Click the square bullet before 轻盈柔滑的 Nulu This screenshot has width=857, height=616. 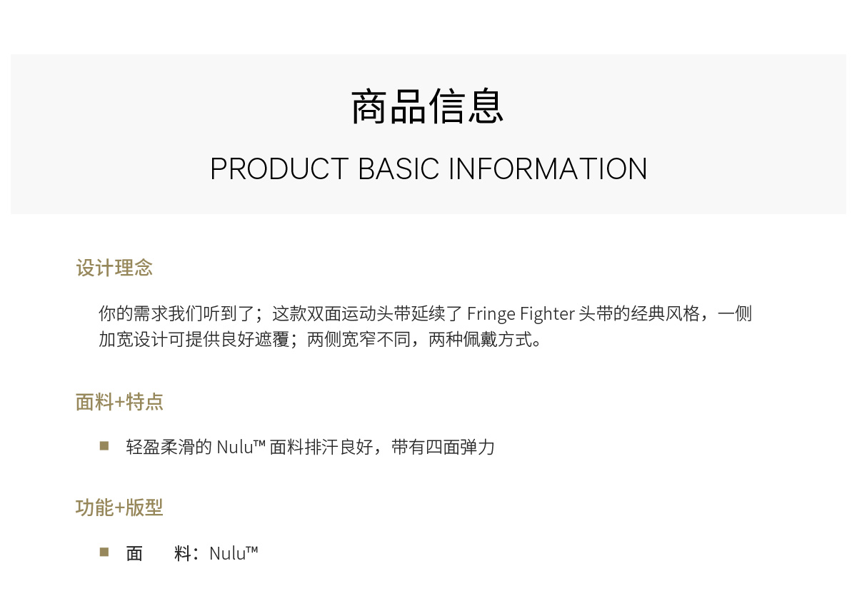104,446
